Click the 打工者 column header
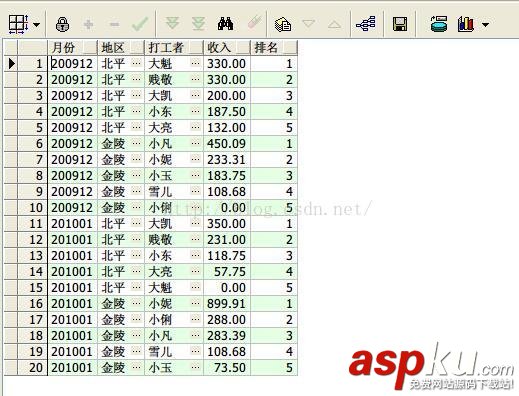This screenshot has height=396, width=519. (x=174, y=47)
